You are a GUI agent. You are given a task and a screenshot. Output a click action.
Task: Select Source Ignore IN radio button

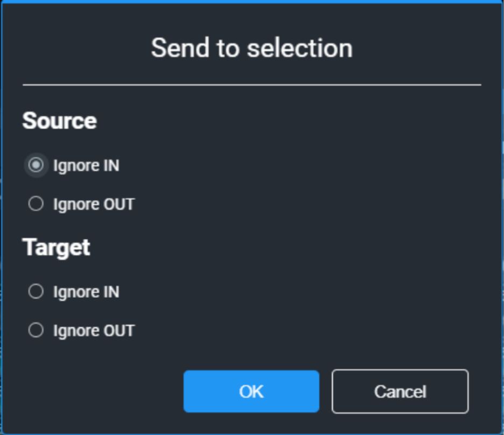[36, 165]
